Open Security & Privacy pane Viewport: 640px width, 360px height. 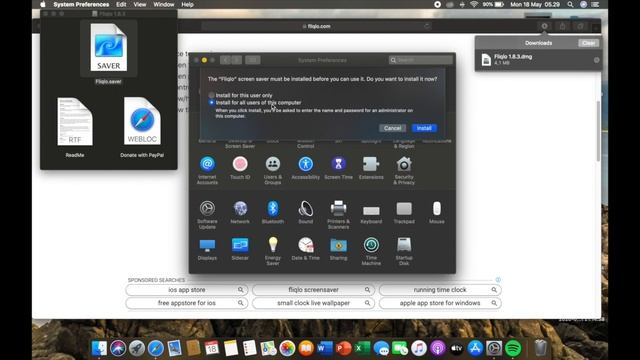coord(404,170)
